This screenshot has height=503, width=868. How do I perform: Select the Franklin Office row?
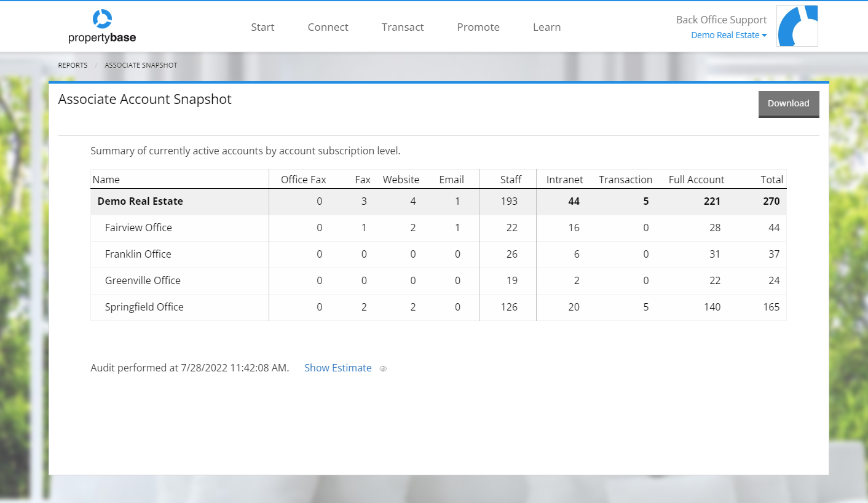point(138,254)
